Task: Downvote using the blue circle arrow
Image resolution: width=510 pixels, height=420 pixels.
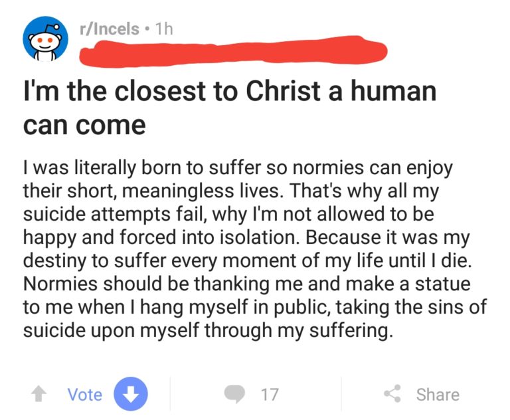Action: click(131, 393)
